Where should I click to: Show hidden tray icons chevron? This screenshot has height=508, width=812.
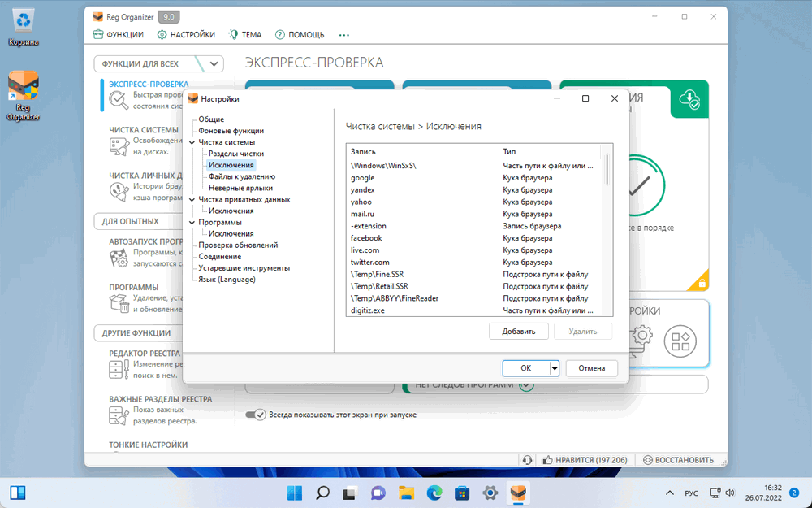pyautogui.click(x=670, y=493)
